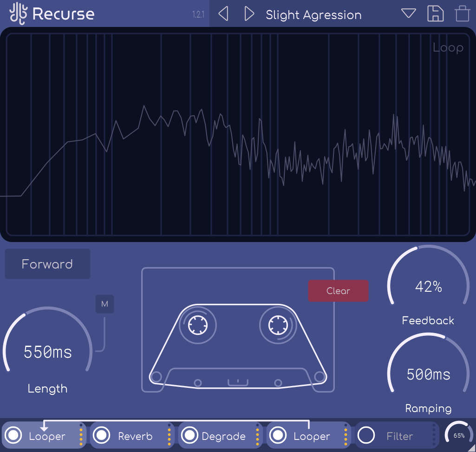
Task: Toggle the Reverb module power circle
Action: point(101,435)
